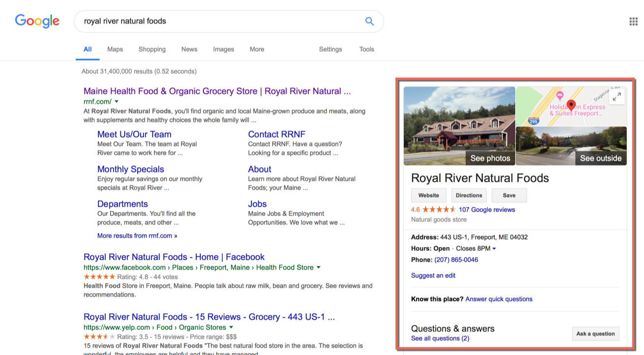Click the orange star rating in knowledge panel

pyautogui.click(x=439, y=210)
